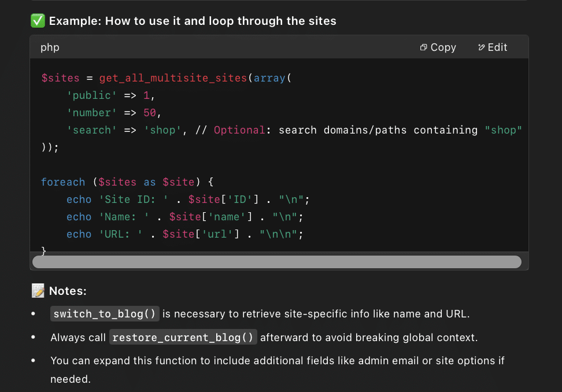The width and height of the screenshot is (562, 392).
Task: Click the get_all_multisite_sites function name
Action: click(173, 78)
